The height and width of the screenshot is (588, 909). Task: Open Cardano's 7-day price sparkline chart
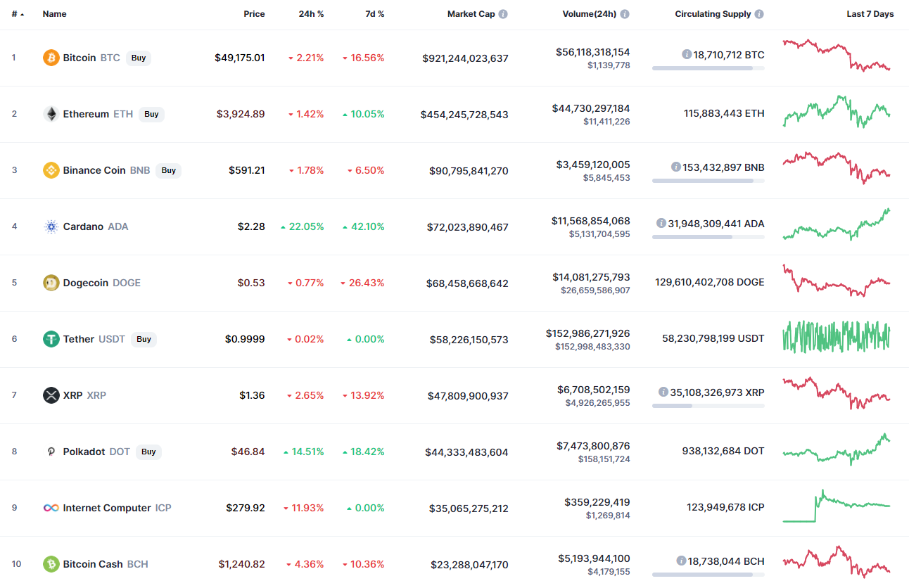click(837, 225)
